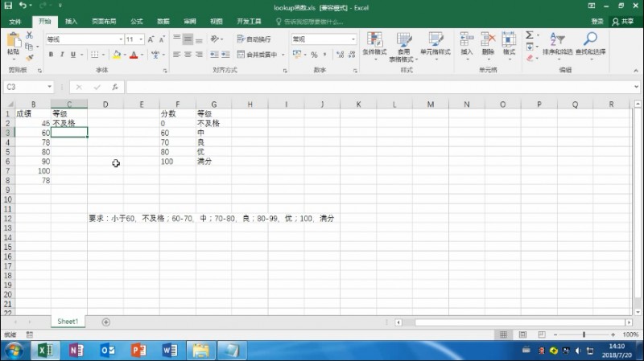
Task: Apply the comma style number format
Action: (325, 55)
